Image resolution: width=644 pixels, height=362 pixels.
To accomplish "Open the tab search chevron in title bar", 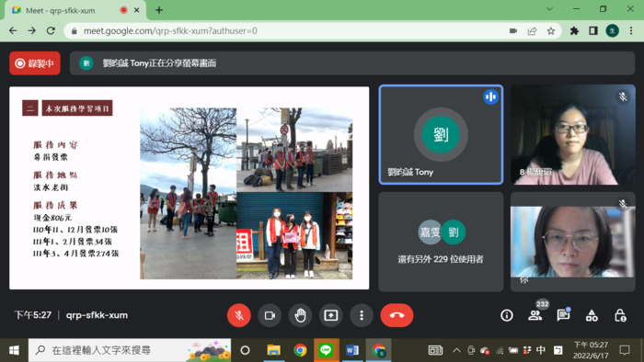I will click(549, 9).
